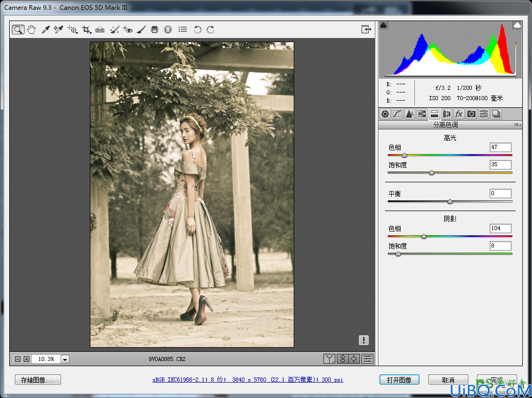Toggle full screen mode icon

[x=367, y=29]
